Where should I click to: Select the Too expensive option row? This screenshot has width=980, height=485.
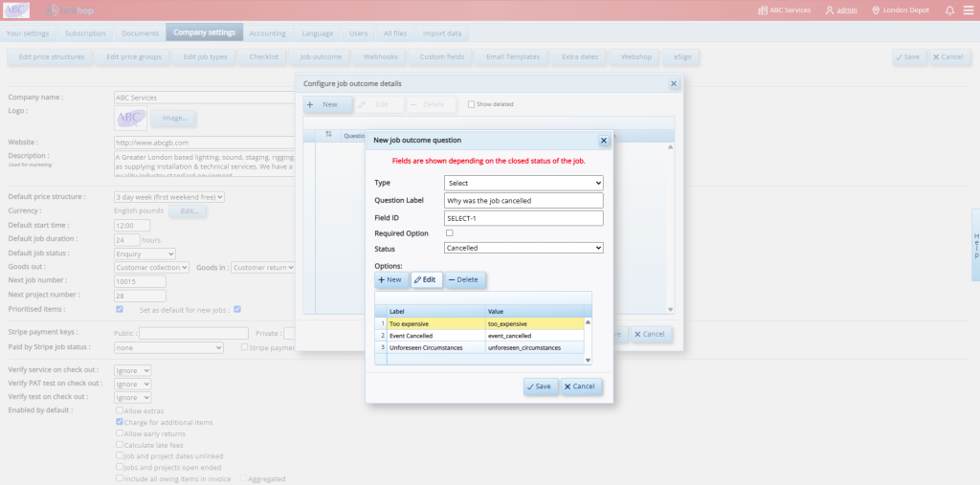pos(479,323)
